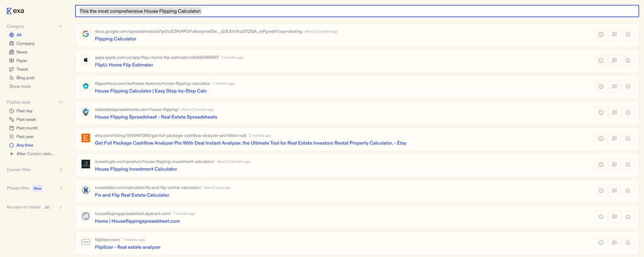644x257 pixels.
Task: Show info for houseflippingspreadsheet.dpdcart.com result
Action: coord(601,217)
